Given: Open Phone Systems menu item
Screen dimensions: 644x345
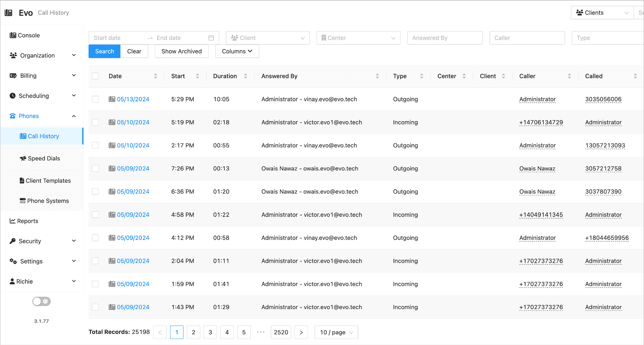Looking at the screenshot, I should click(x=42, y=201).
